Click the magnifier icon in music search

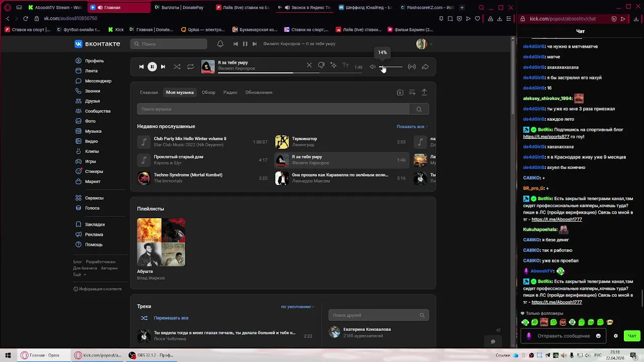tap(419, 109)
